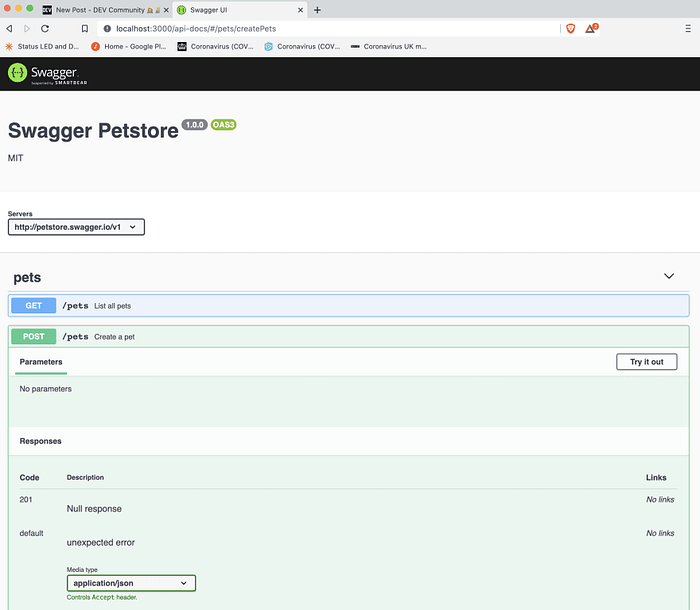The image size is (700, 610).
Task: Click the site info icon in address bar
Action: (107, 29)
